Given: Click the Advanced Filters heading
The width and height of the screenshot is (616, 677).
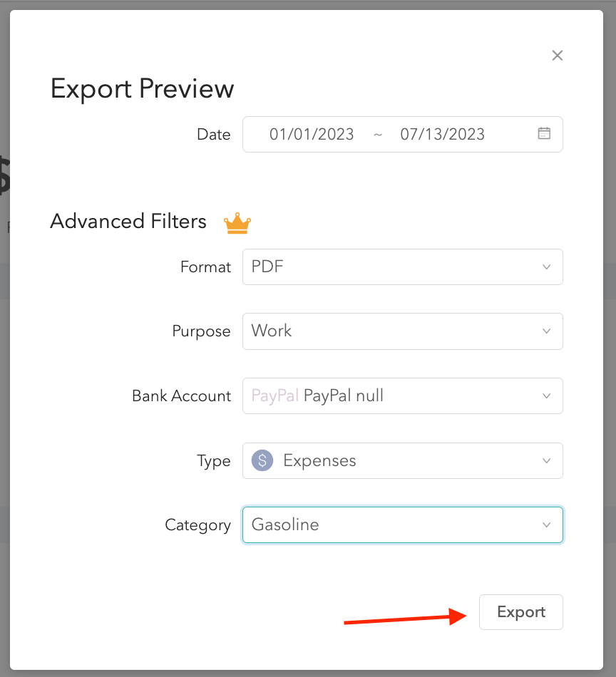Looking at the screenshot, I should pos(128,222).
